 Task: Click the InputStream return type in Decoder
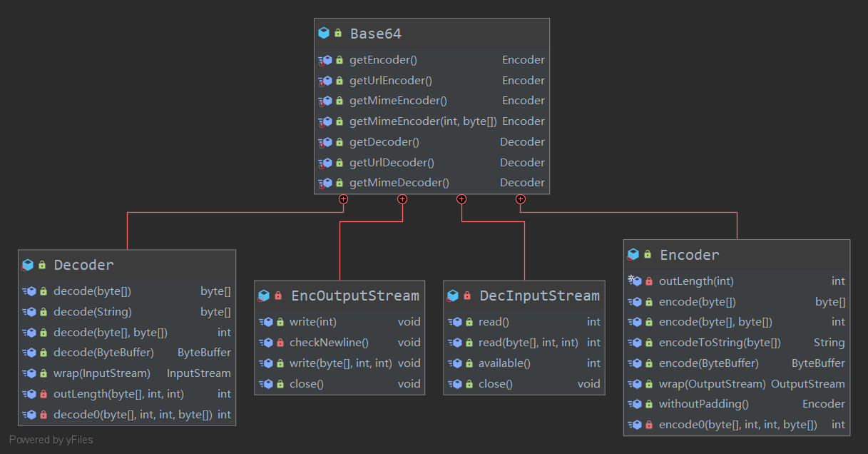point(199,373)
